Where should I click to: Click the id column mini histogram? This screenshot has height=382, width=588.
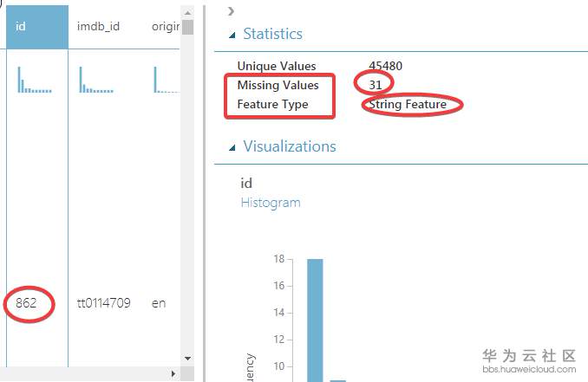36,81
